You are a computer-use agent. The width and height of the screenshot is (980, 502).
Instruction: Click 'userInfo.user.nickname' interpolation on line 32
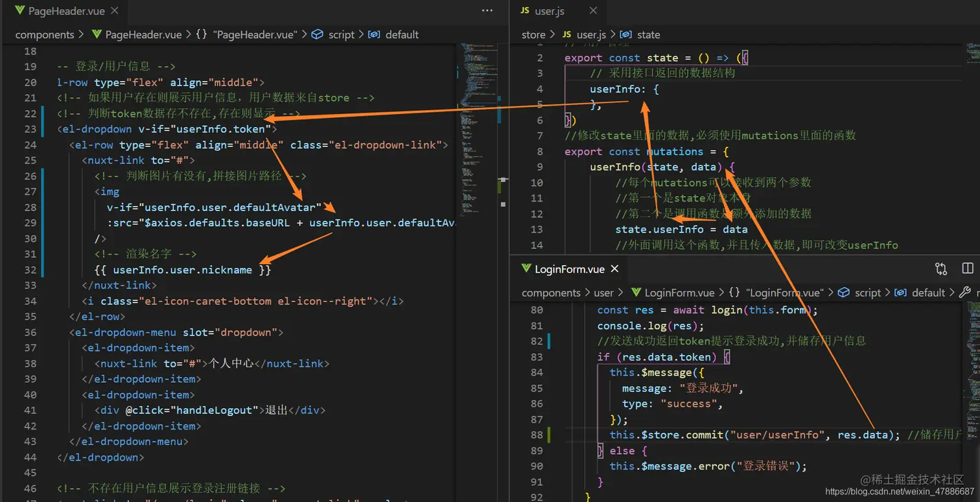tap(182, 269)
